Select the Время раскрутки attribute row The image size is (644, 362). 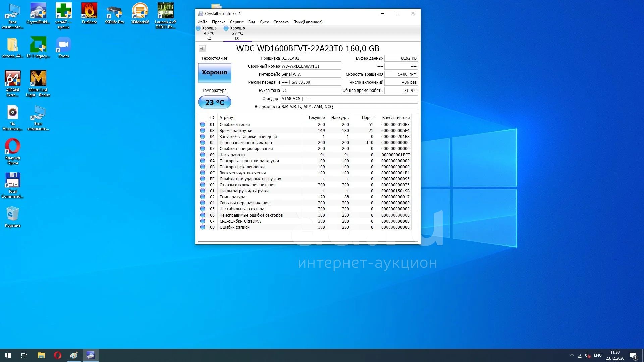click(305, 130)
